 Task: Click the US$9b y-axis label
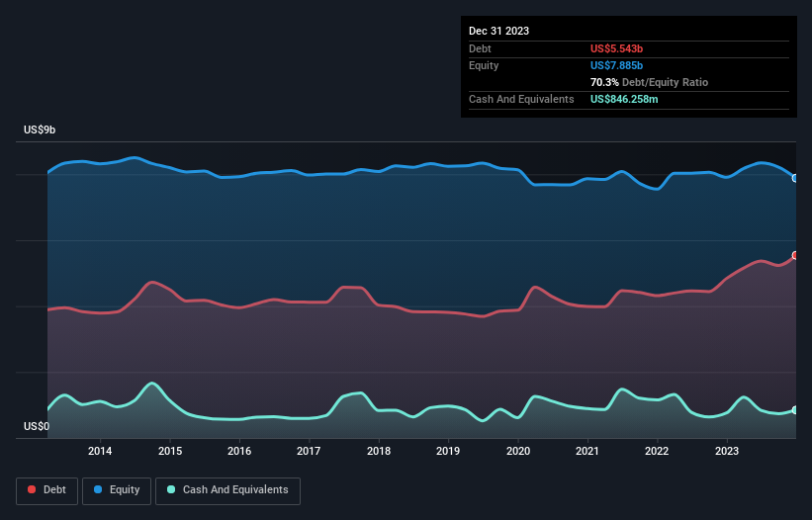41,130
